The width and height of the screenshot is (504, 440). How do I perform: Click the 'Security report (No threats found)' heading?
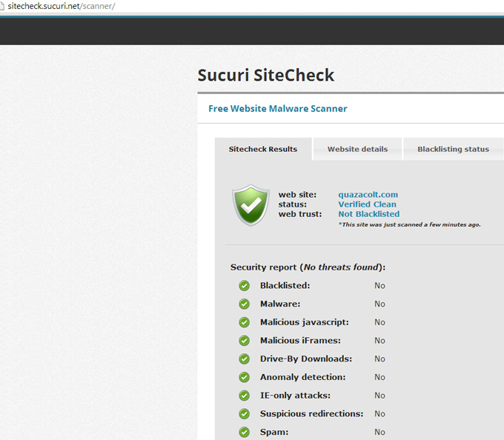(308, 267)
